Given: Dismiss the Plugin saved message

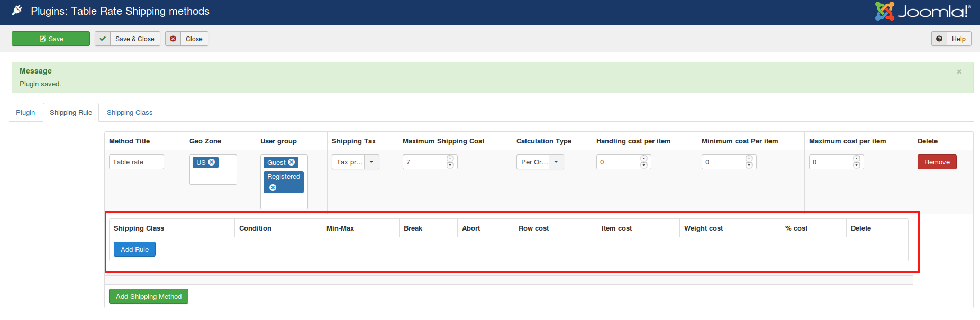Looking at the screenshot, I should [x=959, y=71].
